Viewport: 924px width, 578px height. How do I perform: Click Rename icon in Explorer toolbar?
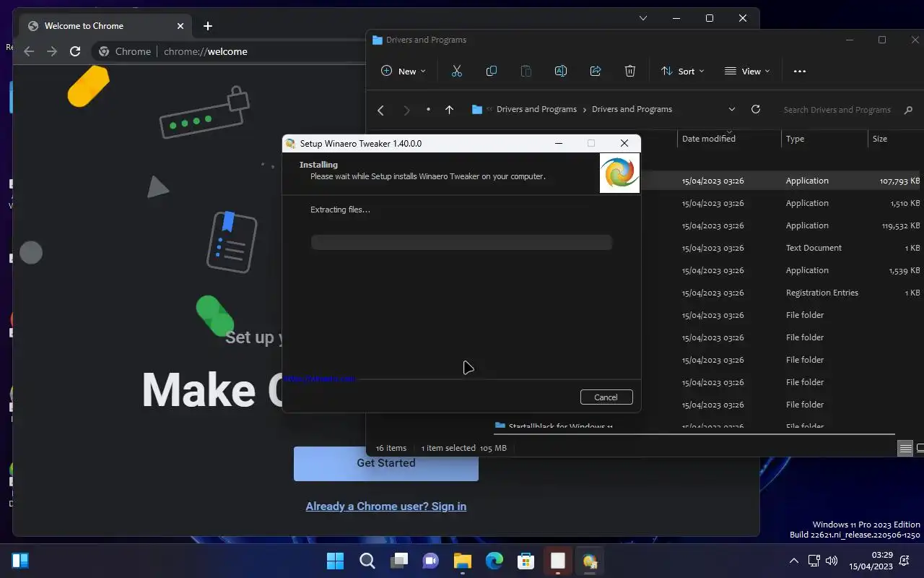click(561, 71)
